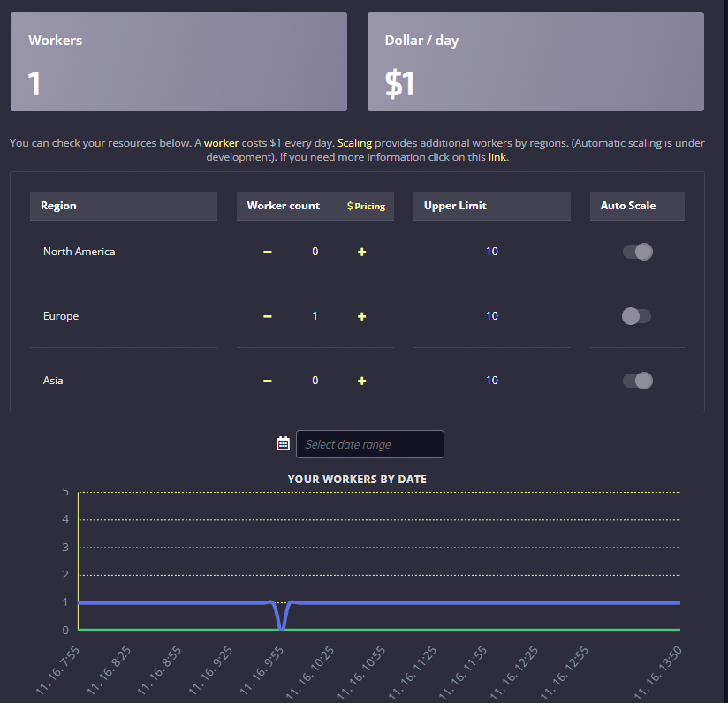Toggle Auto Scale for Europe
728x703 pixels.
tap(636, 316)
